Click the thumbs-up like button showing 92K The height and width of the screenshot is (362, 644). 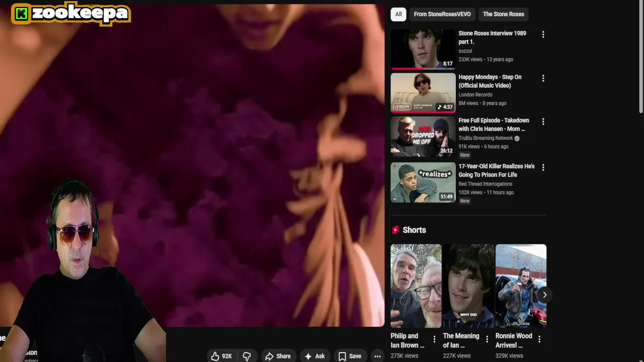tap(221, 356)
